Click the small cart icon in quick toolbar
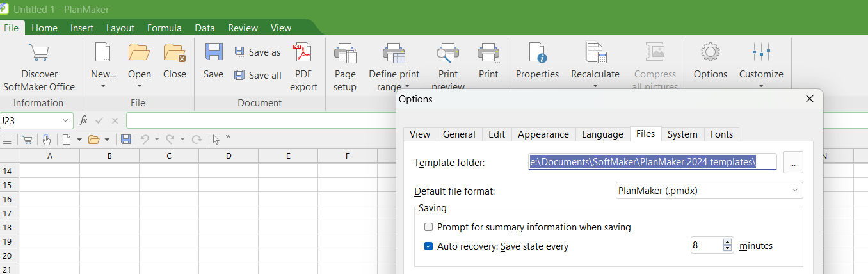This screenshot has height=274, width=868. [x=27, y=140]
